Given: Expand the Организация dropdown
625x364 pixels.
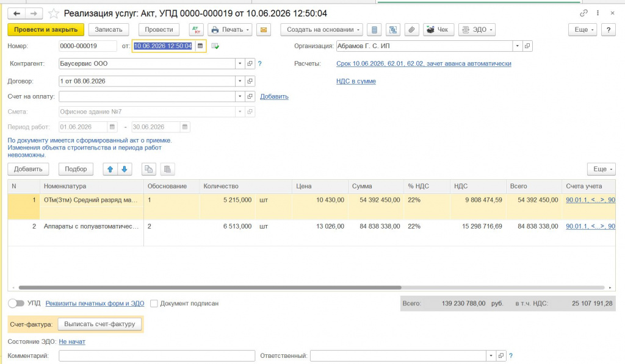Looking at the screenshot, I should (x=518, y=46).
